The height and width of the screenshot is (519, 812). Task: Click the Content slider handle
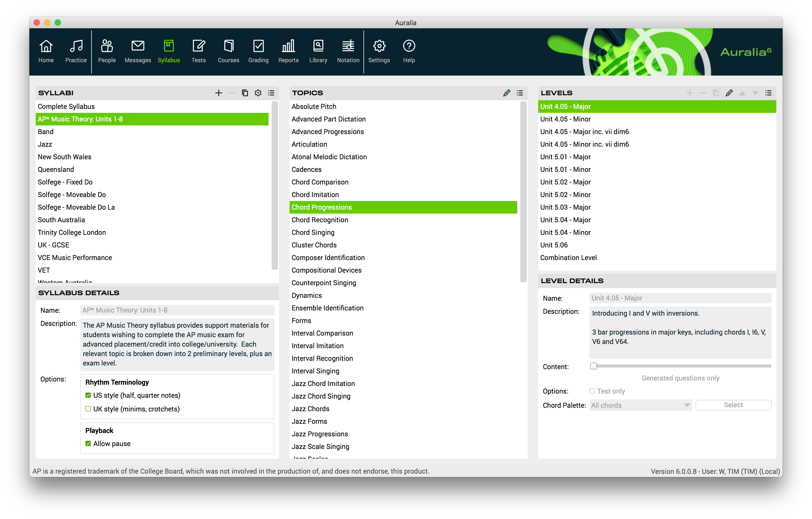click(x=594, y=366)
